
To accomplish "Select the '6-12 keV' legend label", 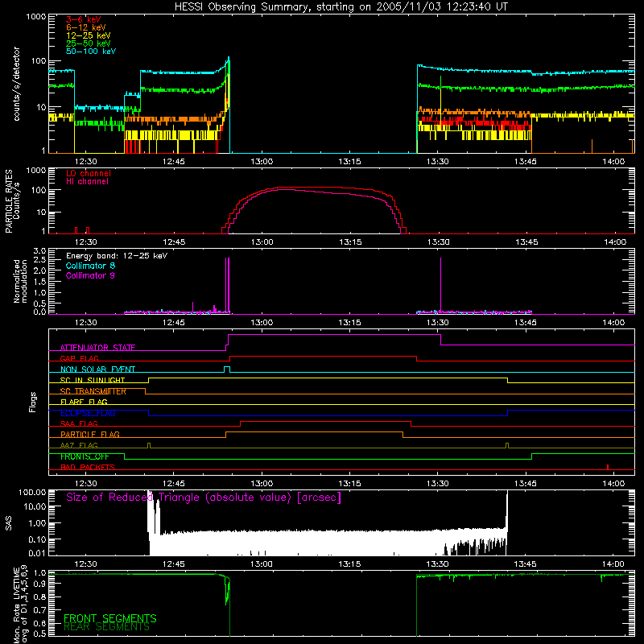I will tap(86, 27).
